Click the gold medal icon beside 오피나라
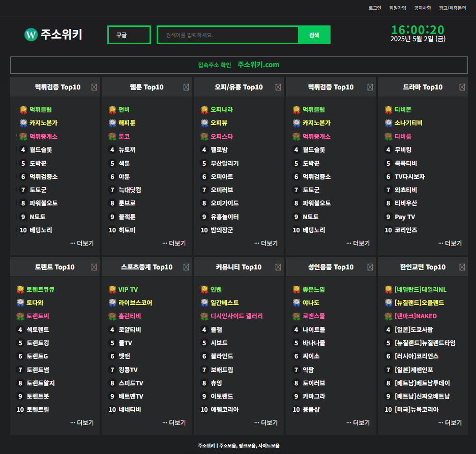This screenshot has width=476, height=454. point(204,109)
